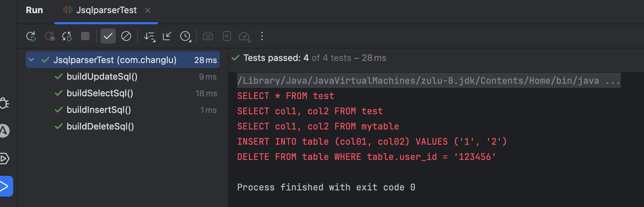Stop the running process
The height and width of the screenshot is (207, 644).
point(85,36)
